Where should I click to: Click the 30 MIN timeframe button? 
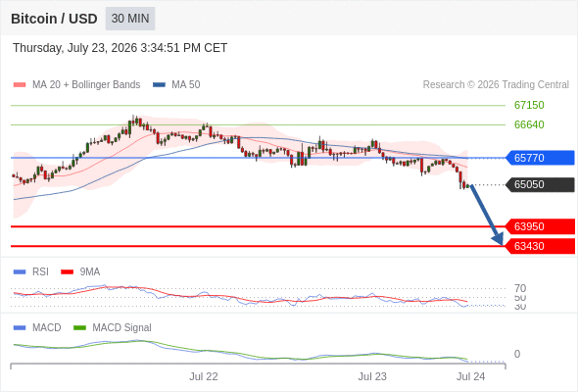[x=130, y=19]
